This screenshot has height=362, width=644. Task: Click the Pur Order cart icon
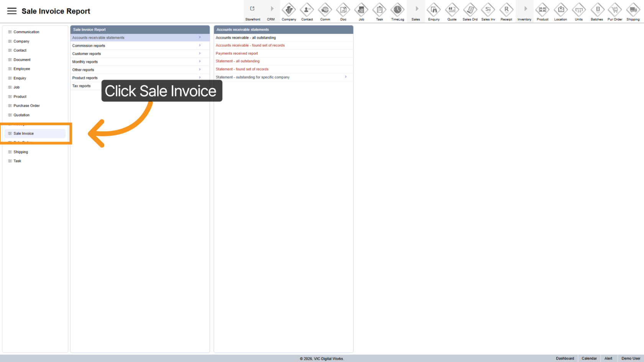[x=615, y=10]
